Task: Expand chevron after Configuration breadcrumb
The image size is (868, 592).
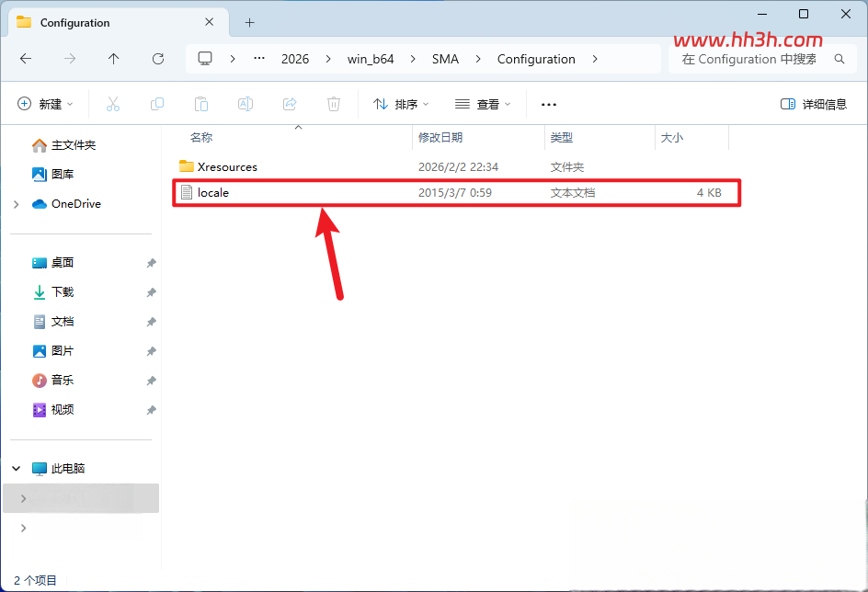Action: [595, 59]
